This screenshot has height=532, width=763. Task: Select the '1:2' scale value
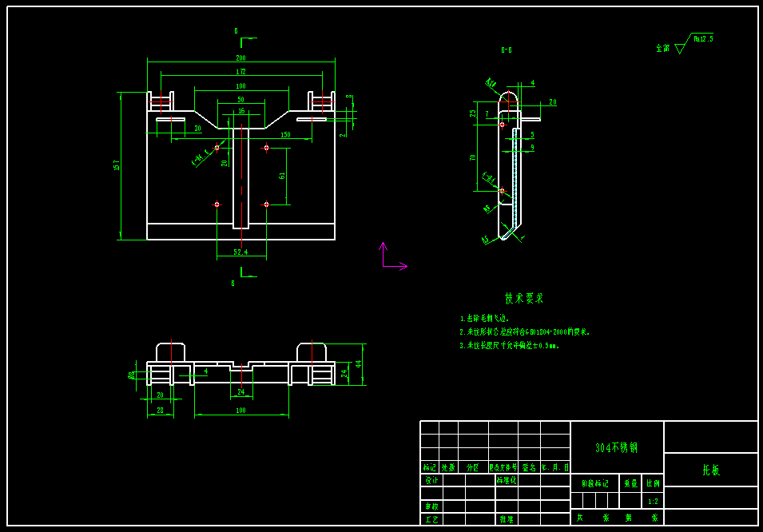pos(653,502)
